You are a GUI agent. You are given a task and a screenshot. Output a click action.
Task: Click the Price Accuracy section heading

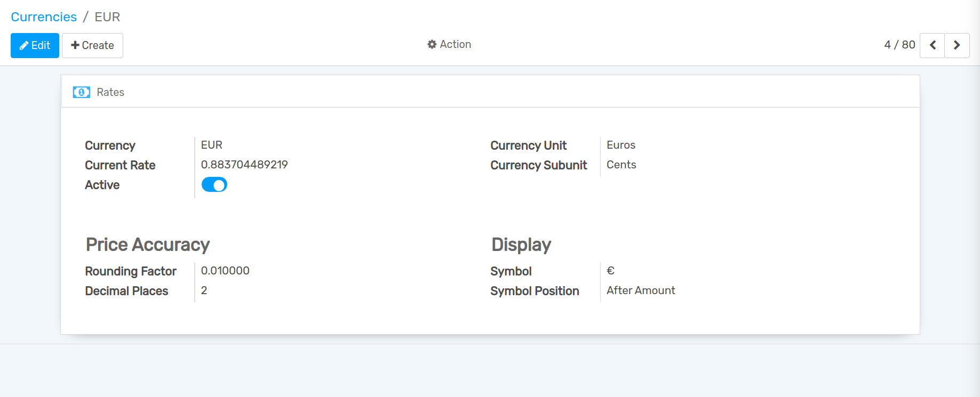(147, 245)
